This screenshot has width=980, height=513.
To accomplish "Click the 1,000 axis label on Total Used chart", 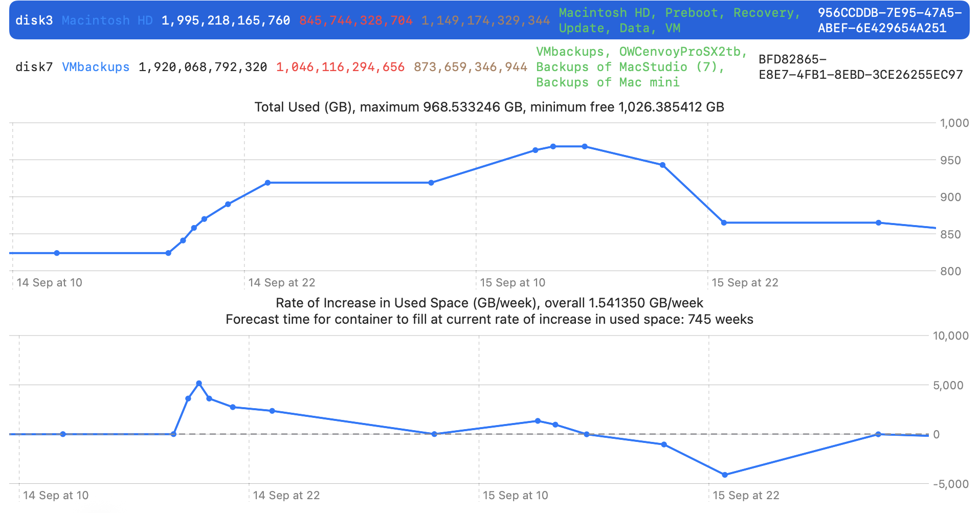I will point(954,123).
